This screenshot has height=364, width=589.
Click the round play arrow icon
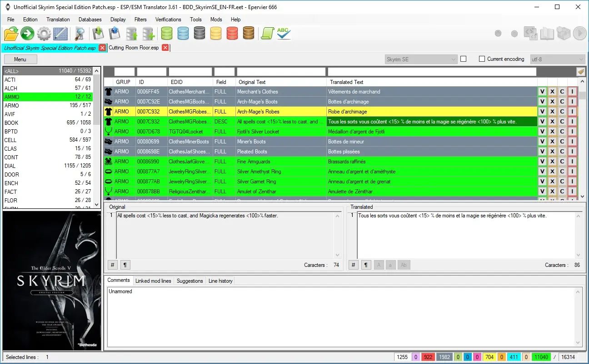click(579, 33)
